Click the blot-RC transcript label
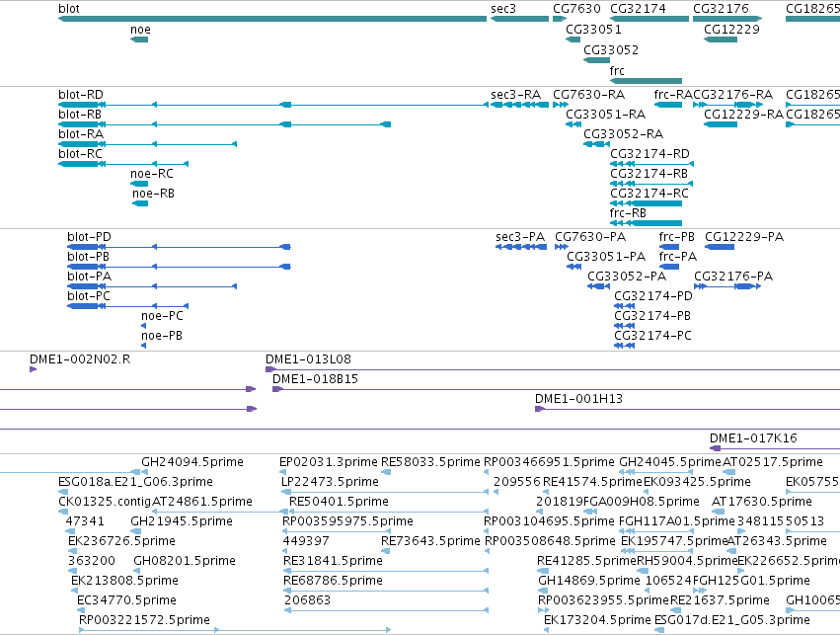The image size is (840, 635). [80, 154]
